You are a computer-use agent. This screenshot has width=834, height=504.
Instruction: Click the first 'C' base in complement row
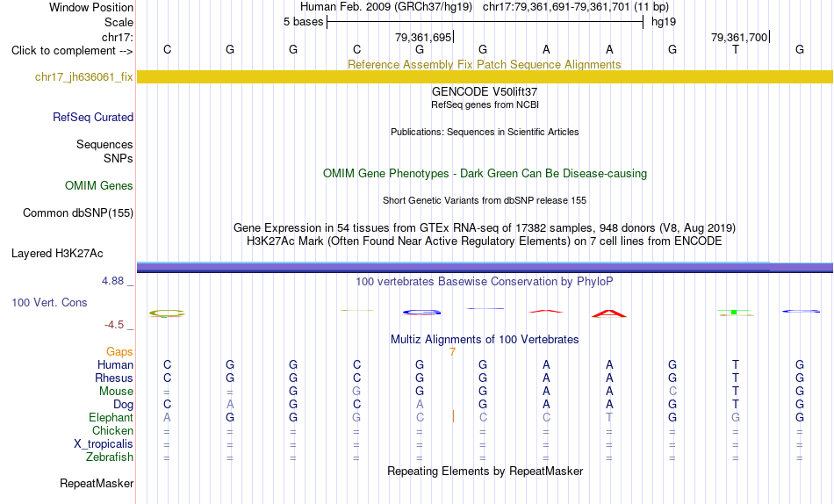click(x=167, y=49)
